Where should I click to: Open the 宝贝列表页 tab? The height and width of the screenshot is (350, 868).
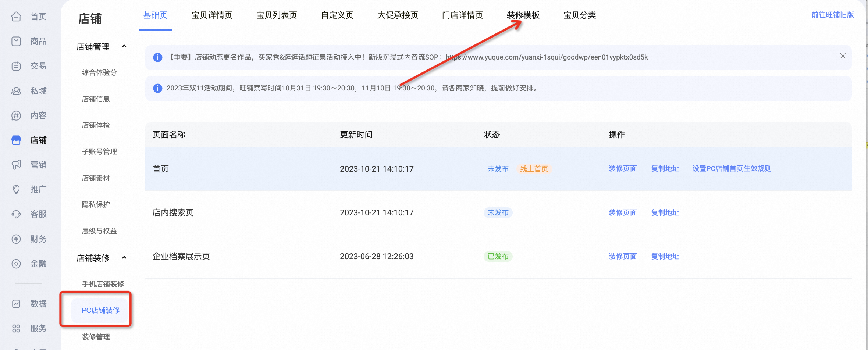pyautogui.click(x=277, y=15)
